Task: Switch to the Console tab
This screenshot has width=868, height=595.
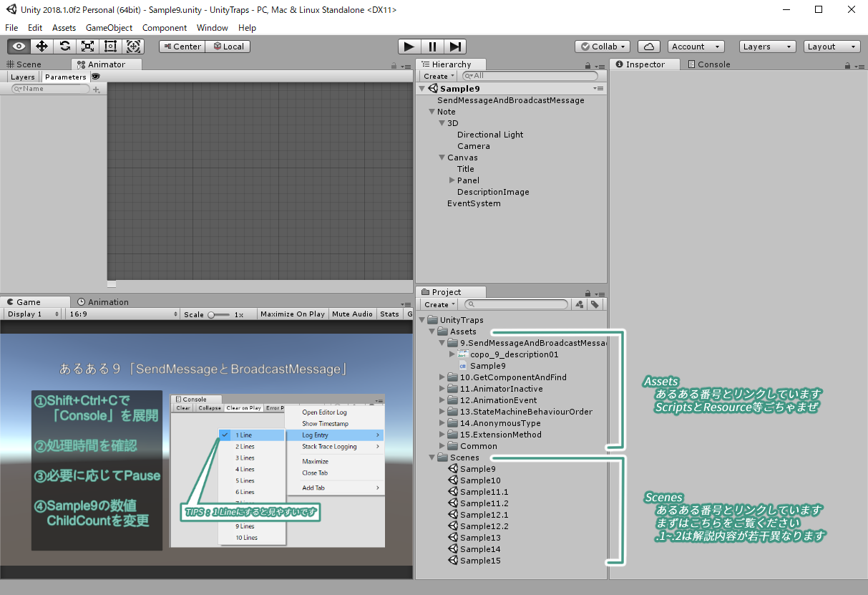Action: coord(708,64)
